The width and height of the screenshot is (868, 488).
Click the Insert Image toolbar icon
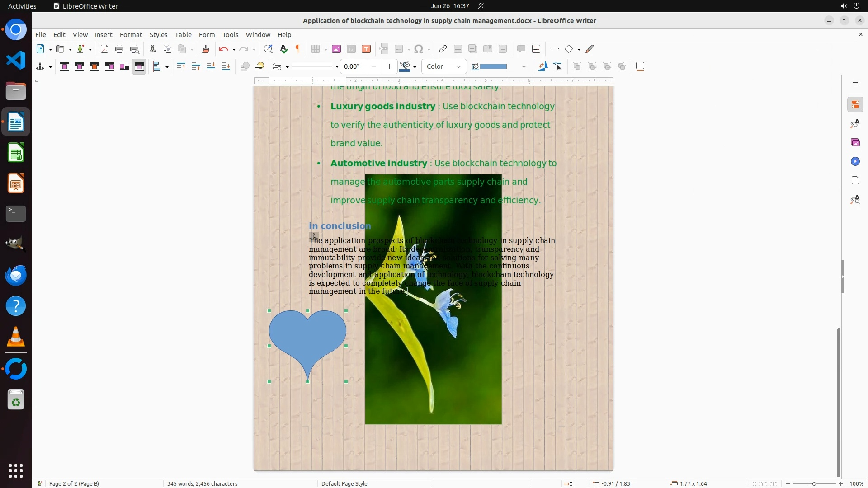click(336, 49)
